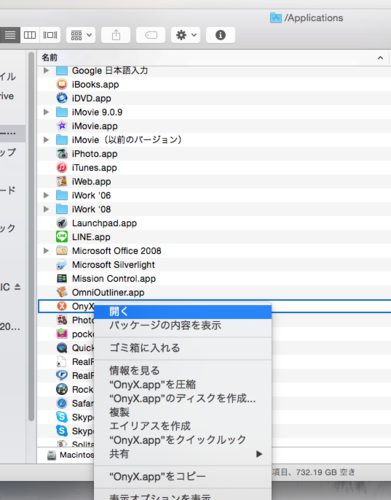Screen dimensions: 391x500
Task: Open the Action gear menu
Action: [186, 35]
